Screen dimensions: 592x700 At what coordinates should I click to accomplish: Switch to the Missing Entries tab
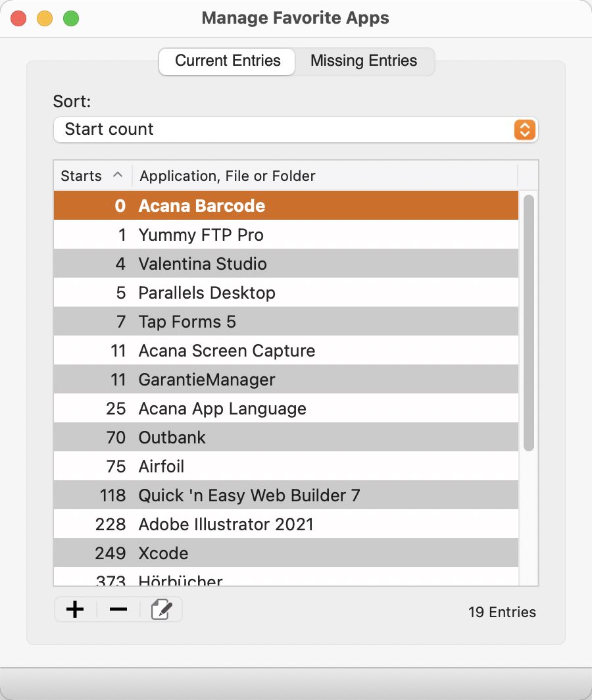[x=364, y=61]
